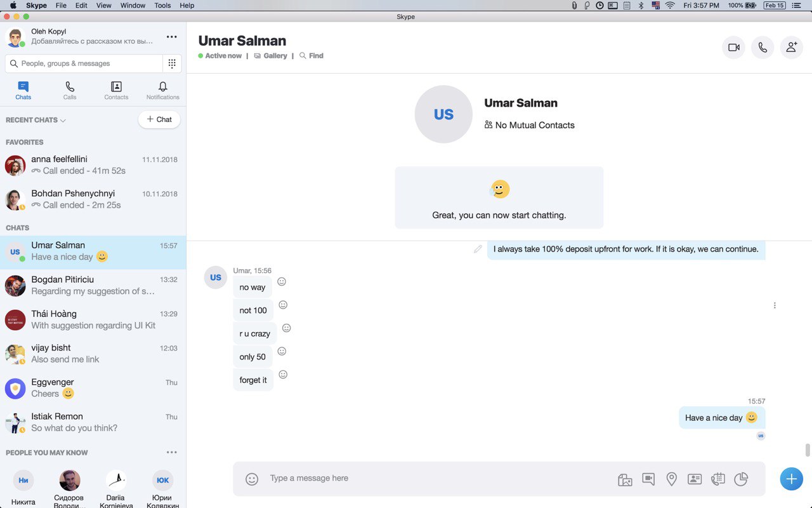React to the 'forget it' message
Image resolution: width=812 pixels, height=508 pixels.
pyautogui.click(x=283, y=375)
